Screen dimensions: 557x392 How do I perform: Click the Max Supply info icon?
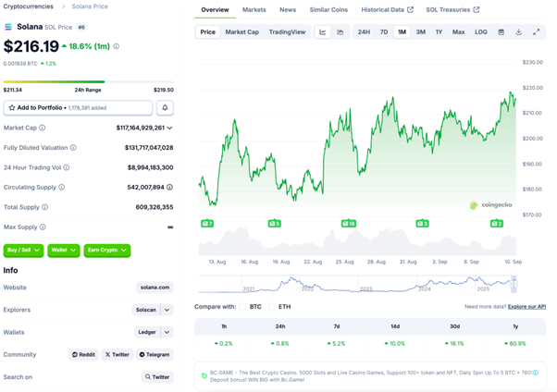(x=43, y=227)
